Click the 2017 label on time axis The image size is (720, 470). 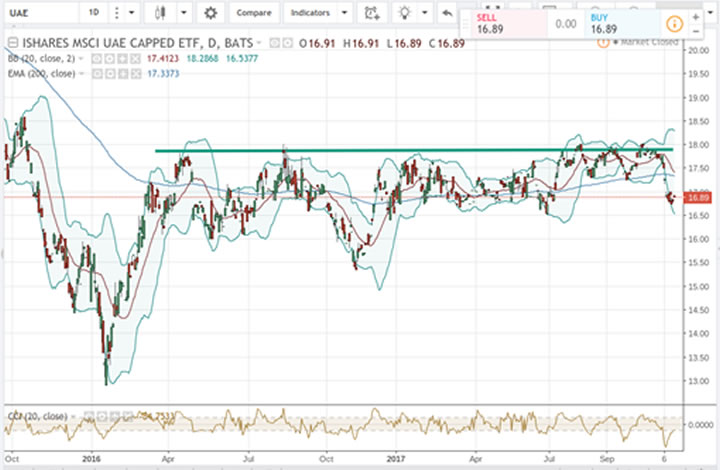[x=396, y=459]
